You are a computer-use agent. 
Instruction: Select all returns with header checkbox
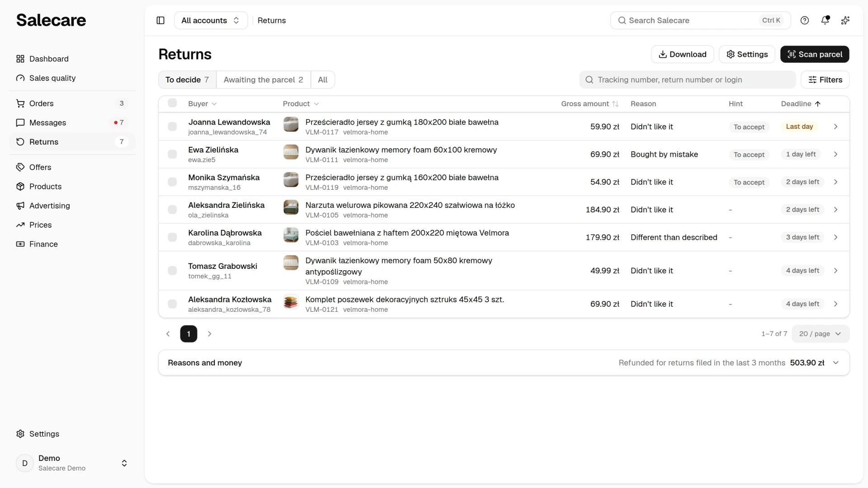[172, 103]
